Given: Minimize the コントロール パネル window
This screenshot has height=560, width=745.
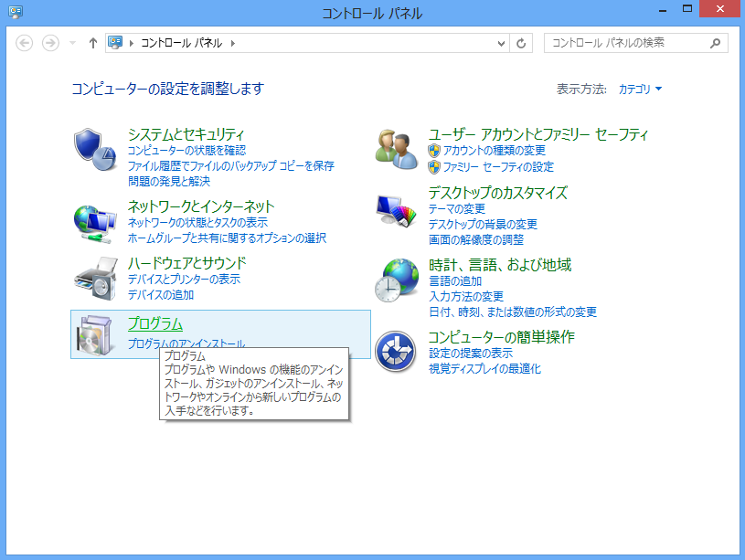Looking at the screenshot, I should pos(663,9).
